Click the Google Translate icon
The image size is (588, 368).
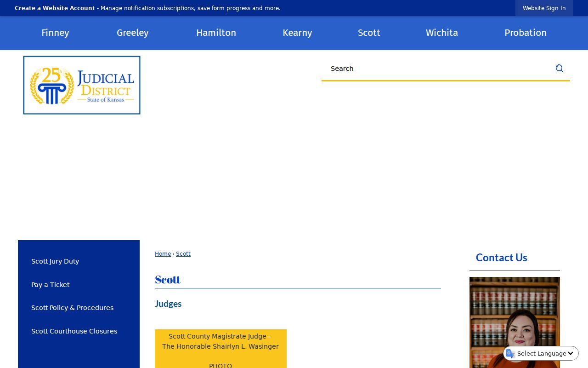pyautogui.click(x=510, y=353)
